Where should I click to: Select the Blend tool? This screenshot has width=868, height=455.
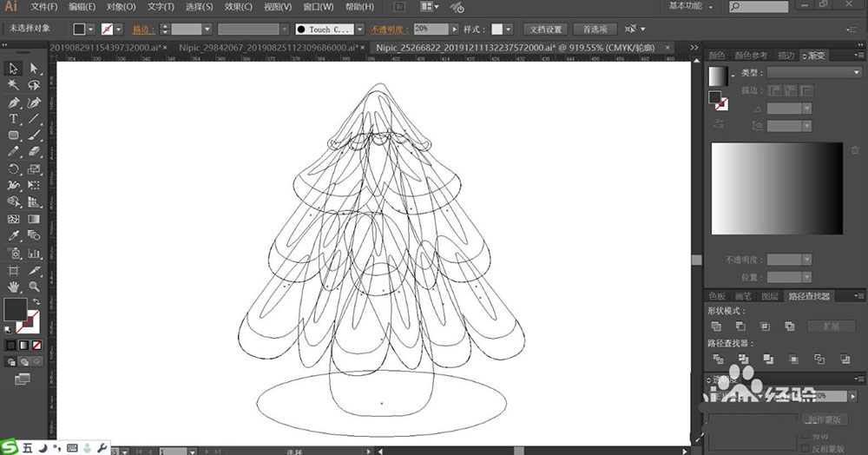pos(34,236)
